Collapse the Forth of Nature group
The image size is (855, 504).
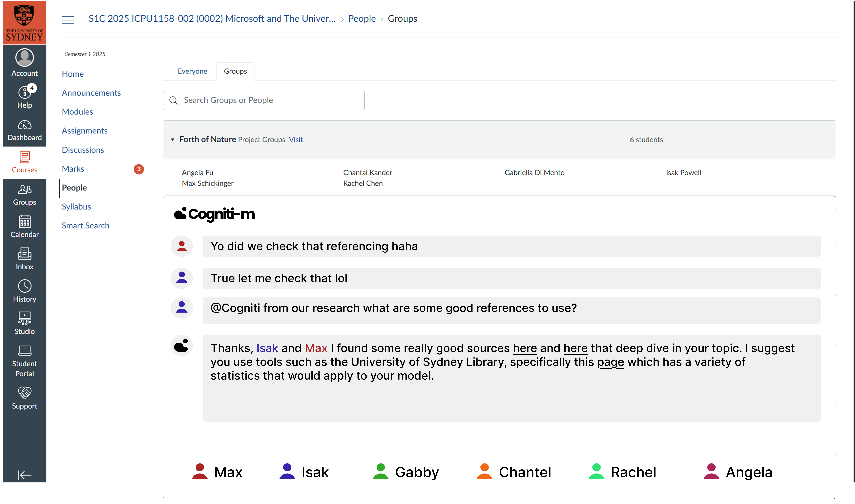[173, 140]
